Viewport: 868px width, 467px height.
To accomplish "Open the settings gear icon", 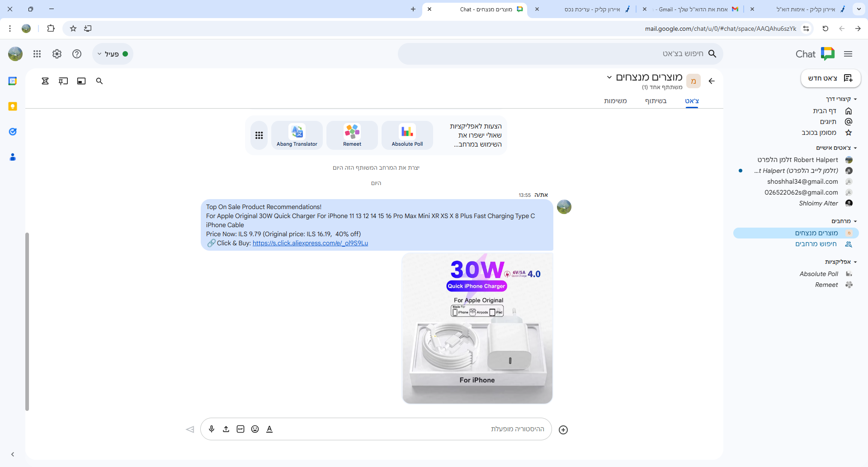I will (57, 54).
